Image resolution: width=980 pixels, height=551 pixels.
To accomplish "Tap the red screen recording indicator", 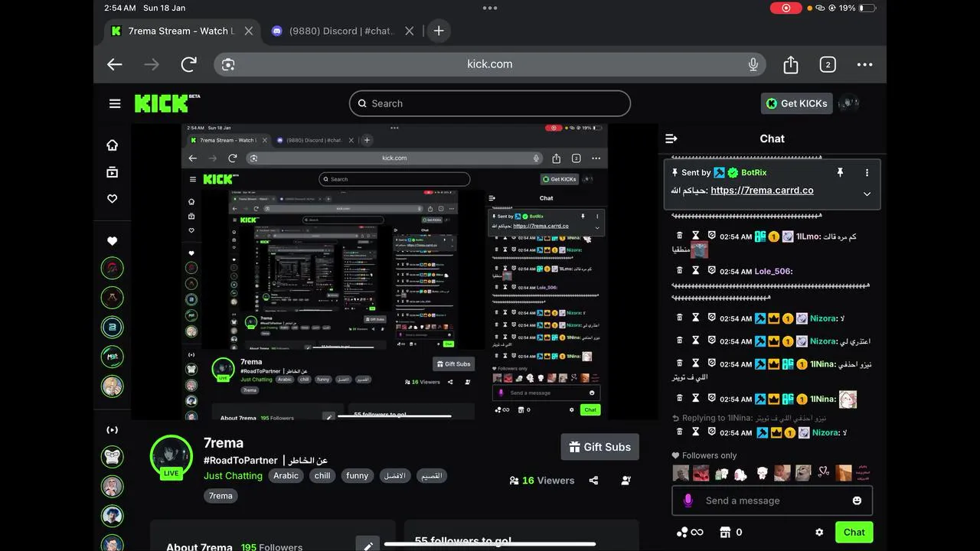I will click(x=786, y=8).
